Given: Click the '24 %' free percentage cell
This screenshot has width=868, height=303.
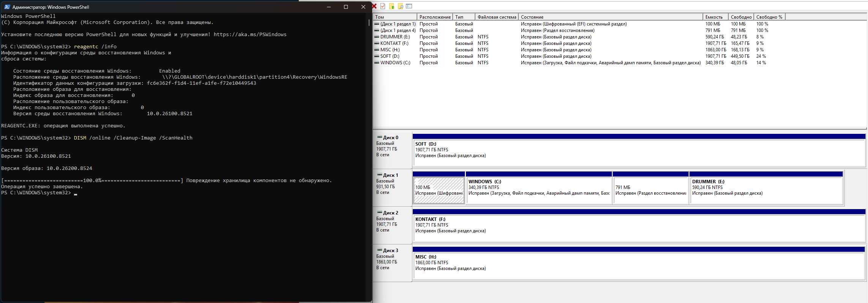Looking at the screenshot, I should 761,56.
